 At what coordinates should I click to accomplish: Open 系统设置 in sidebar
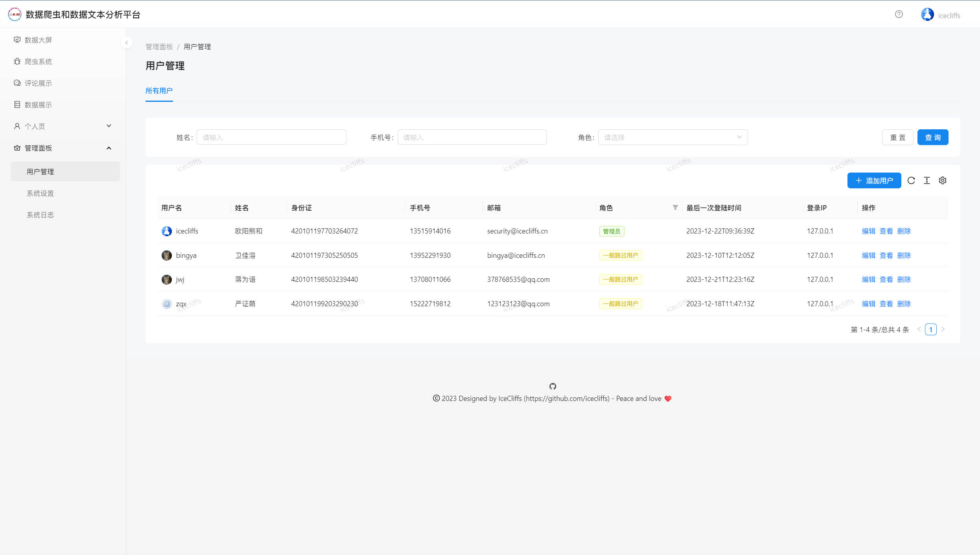click(40, 193)
